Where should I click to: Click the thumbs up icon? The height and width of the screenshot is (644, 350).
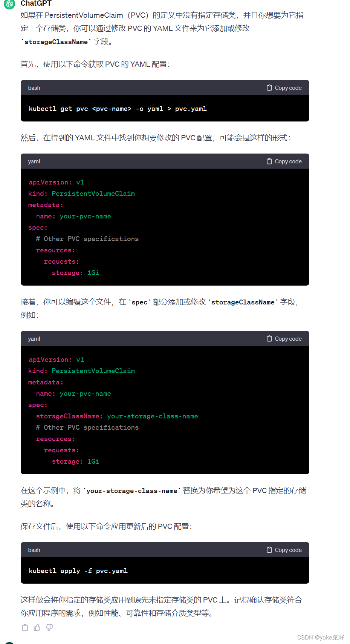click(37, 627)
